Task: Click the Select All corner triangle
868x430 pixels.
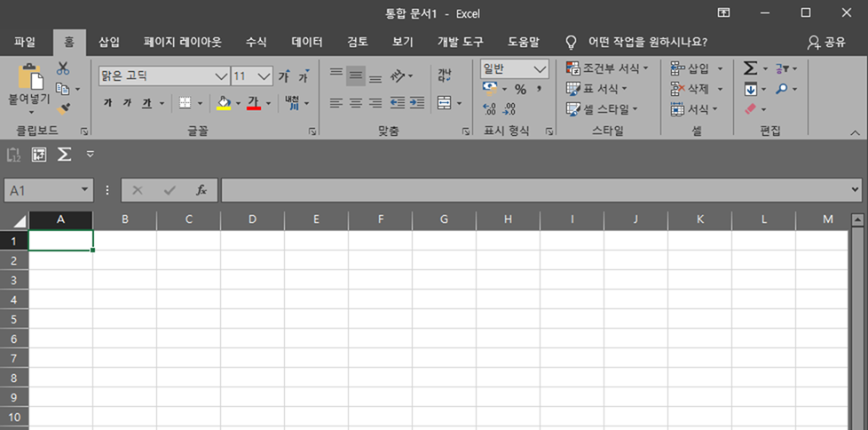Action: [19, 221]
